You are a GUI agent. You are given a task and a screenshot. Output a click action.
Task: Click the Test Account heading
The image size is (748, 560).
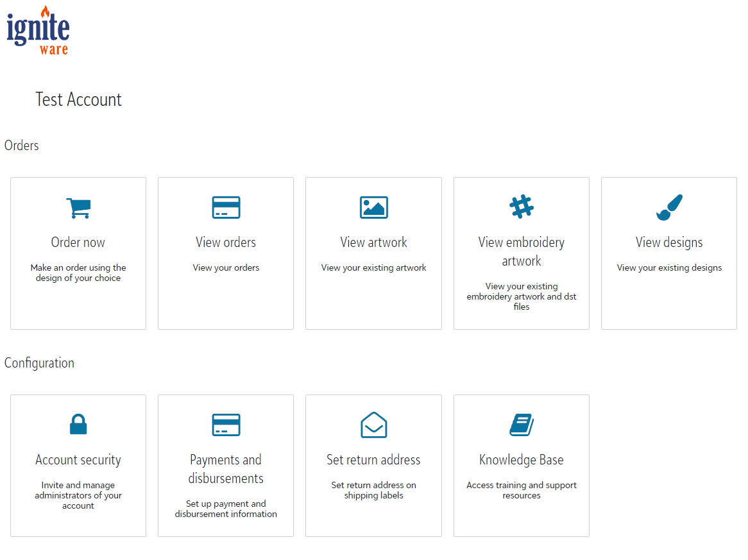[79, 99]
